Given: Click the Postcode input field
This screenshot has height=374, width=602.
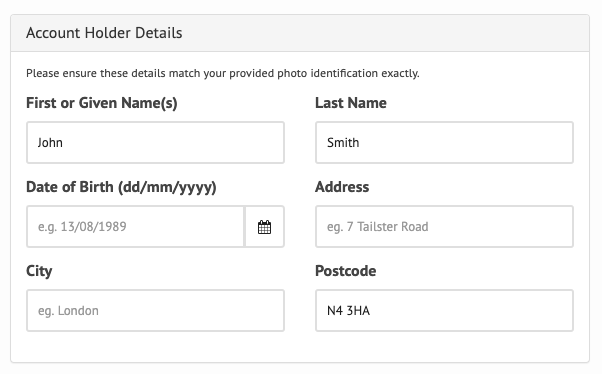Looking at the screenshot, I should (444, 310).
